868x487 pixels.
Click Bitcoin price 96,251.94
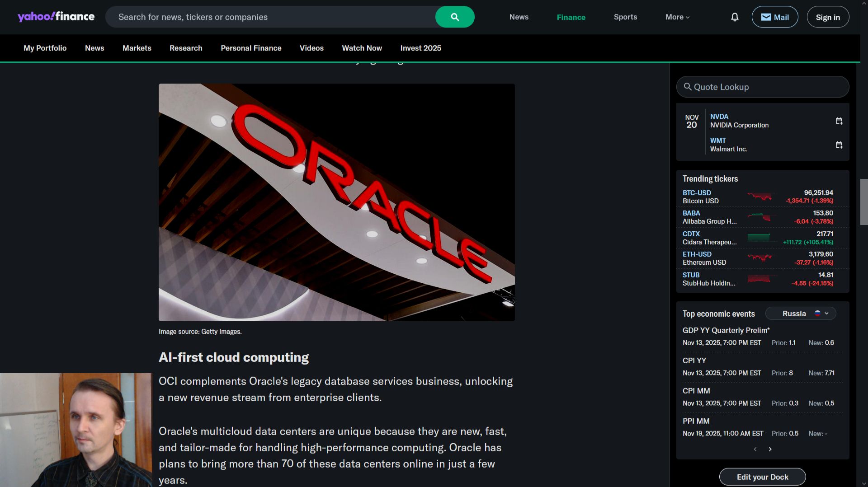819,192
